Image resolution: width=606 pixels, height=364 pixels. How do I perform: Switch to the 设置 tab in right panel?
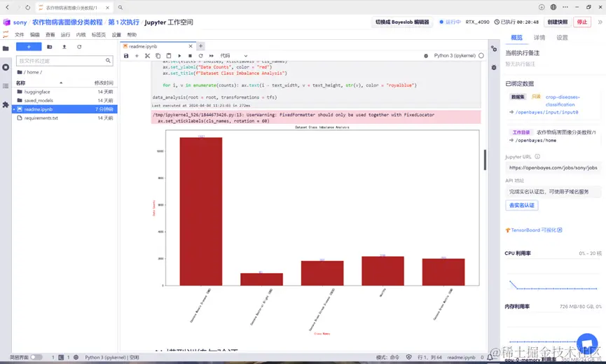click(x=562, y=37)
